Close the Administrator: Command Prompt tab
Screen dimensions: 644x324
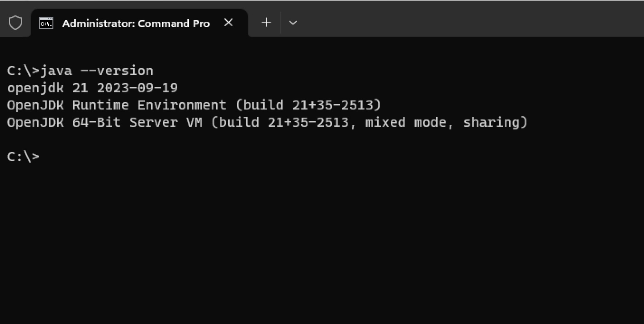point(228,23)
